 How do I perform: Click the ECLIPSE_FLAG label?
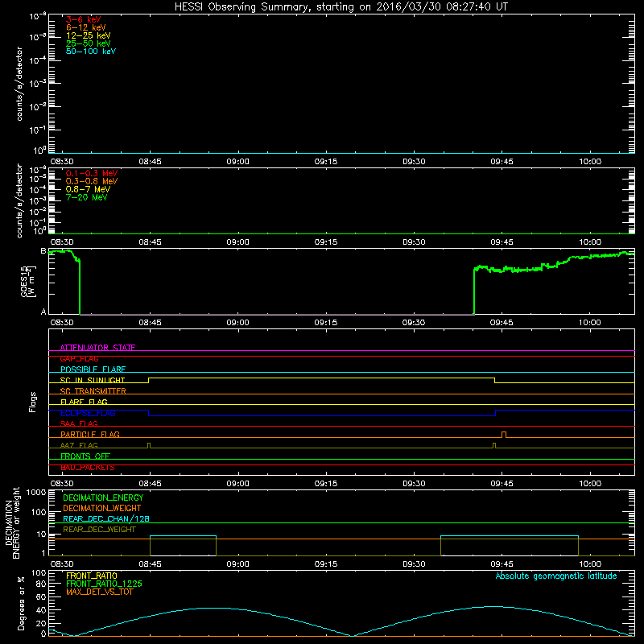pos(88,413)
